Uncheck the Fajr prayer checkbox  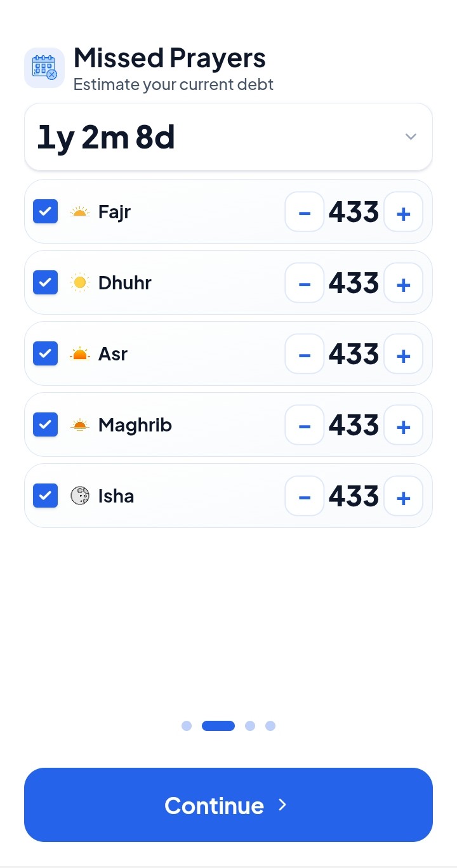click(45, 212)
